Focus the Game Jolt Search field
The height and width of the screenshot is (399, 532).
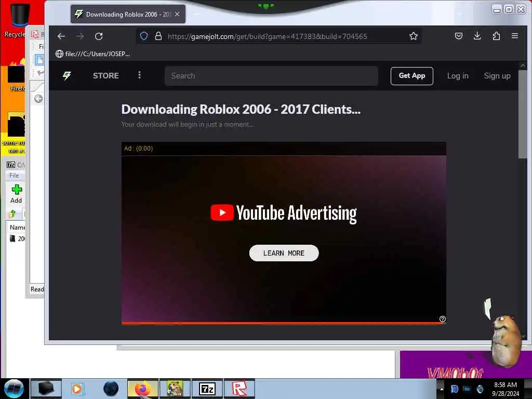tap(271, 76)
